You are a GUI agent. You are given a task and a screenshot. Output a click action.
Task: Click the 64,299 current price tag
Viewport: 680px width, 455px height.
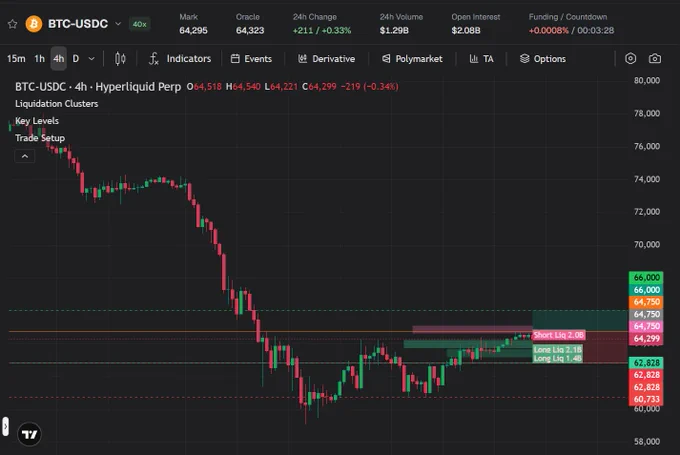(x=646, y=338)
